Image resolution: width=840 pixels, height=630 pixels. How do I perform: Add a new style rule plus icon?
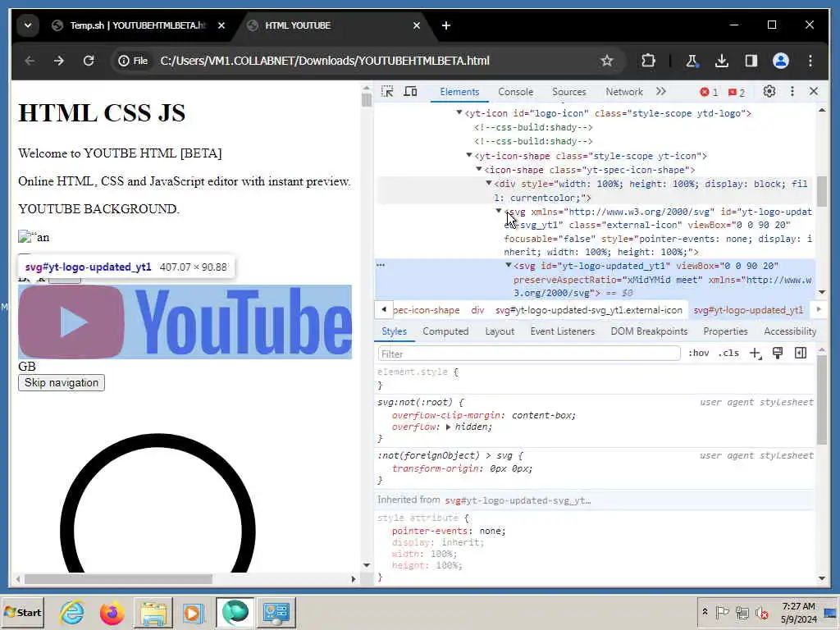coord(755,353)
